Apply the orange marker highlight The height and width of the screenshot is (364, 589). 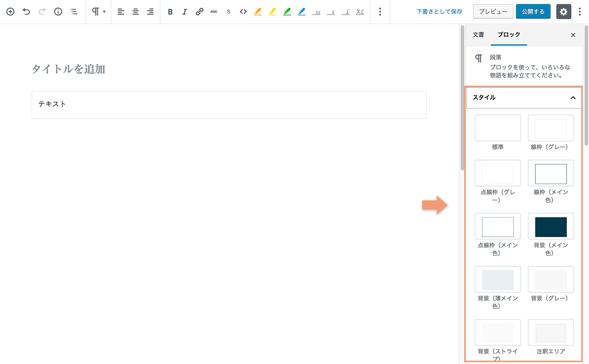pos(258,12)
